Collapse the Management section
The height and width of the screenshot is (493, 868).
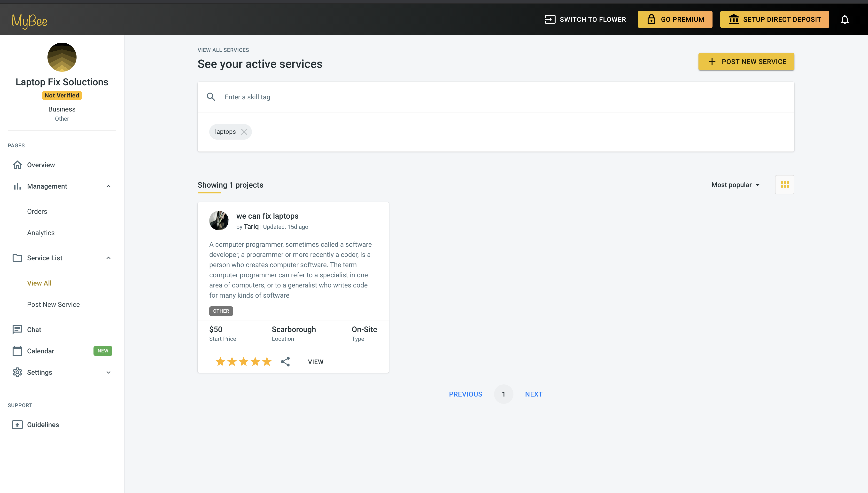click(x=108, y=186)
